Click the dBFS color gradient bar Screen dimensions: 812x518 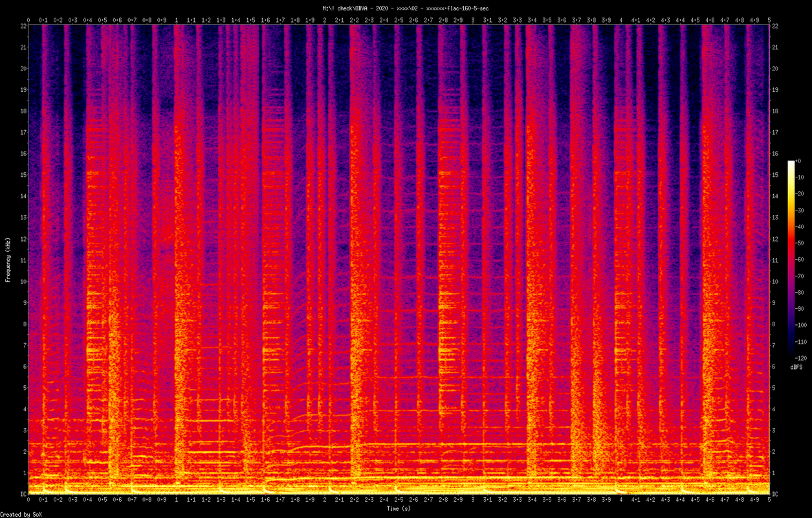[791, 259]
